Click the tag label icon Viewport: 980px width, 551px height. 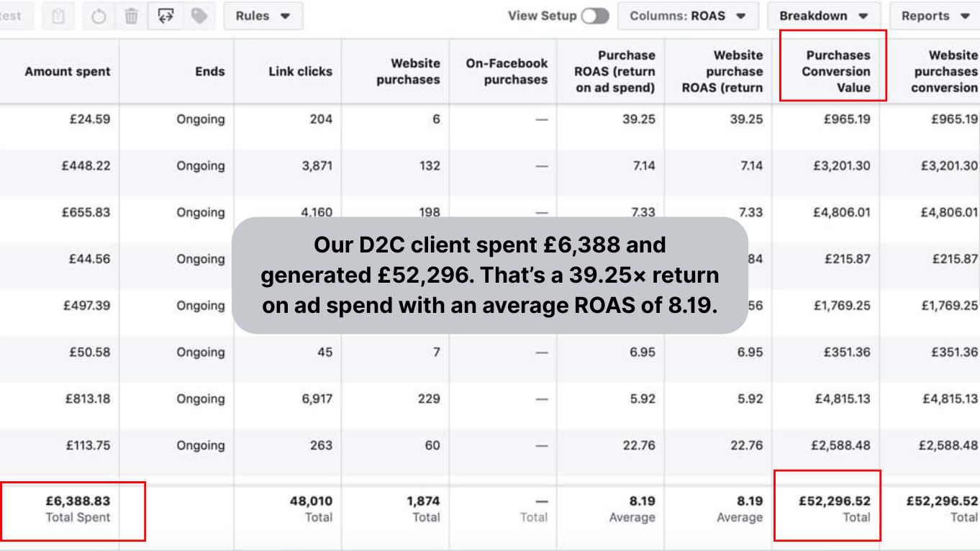coord(199,16)
